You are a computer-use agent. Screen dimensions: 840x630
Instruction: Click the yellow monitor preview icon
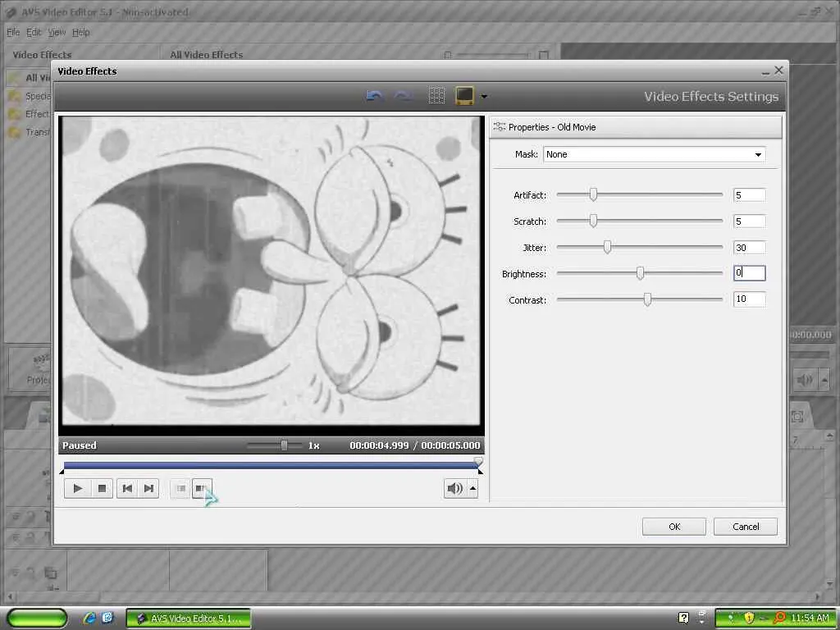click(x=464, y=96)
